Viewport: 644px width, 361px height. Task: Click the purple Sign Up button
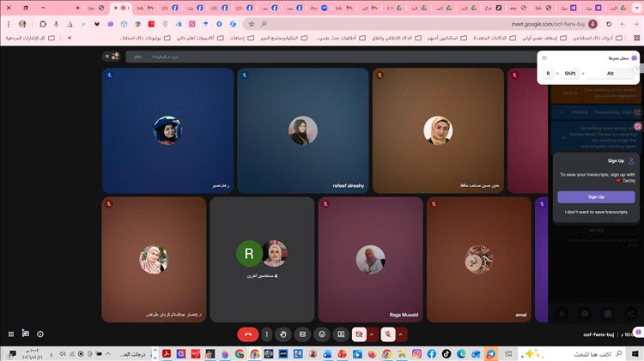pyautogui.click(x=596, y=196)
